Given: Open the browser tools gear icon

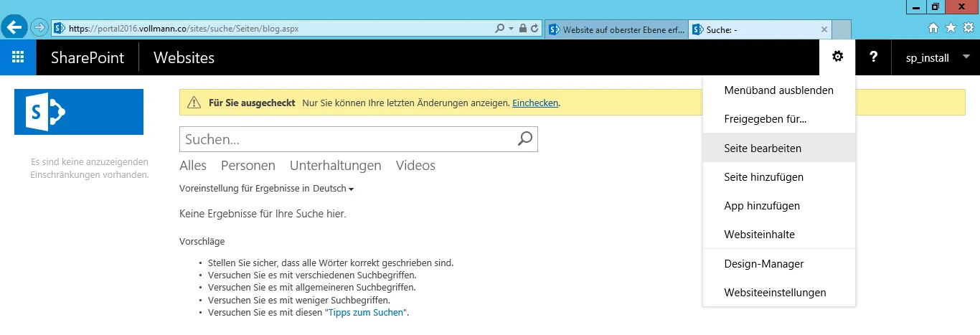Looking at the screenshot, I should click(x=968, y=28).
